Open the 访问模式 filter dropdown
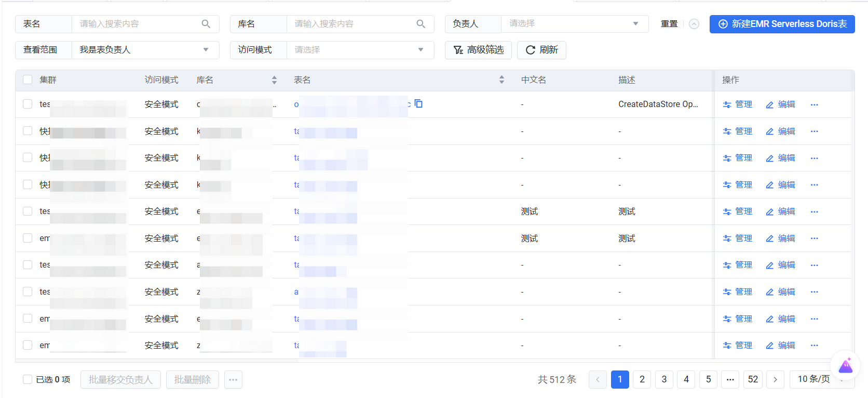This screenshot has height=398, width=868. tap(360, 50)
